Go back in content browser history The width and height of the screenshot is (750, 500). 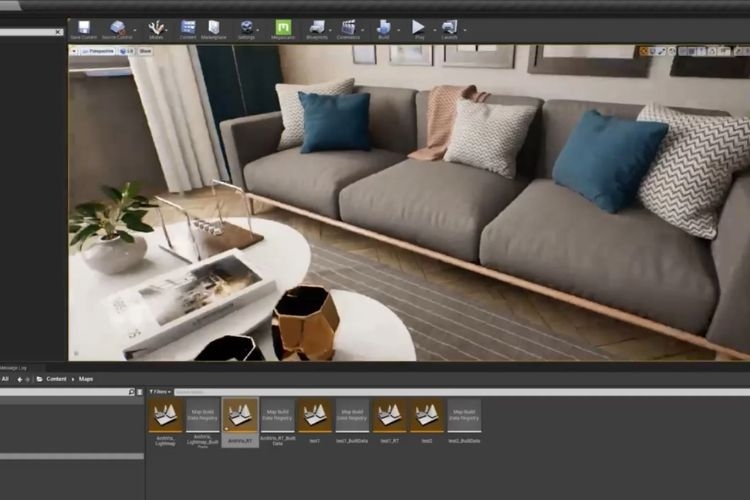pos(20,379)
